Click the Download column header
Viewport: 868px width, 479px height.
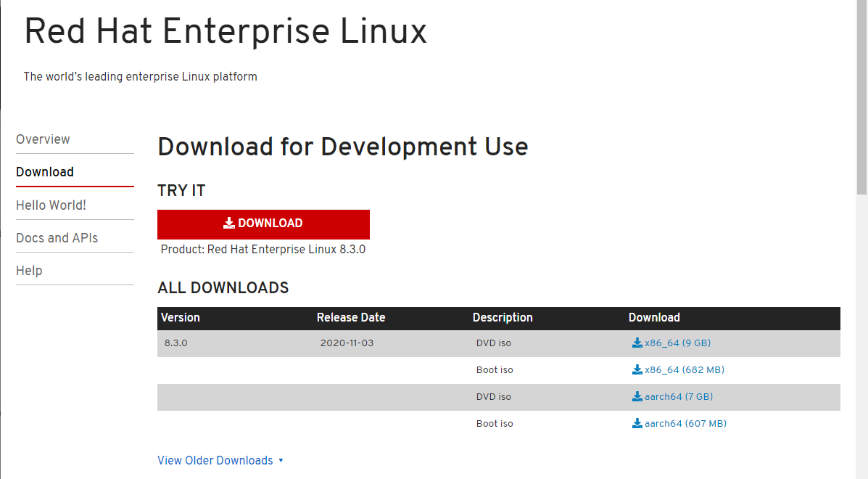click(654, 318)
